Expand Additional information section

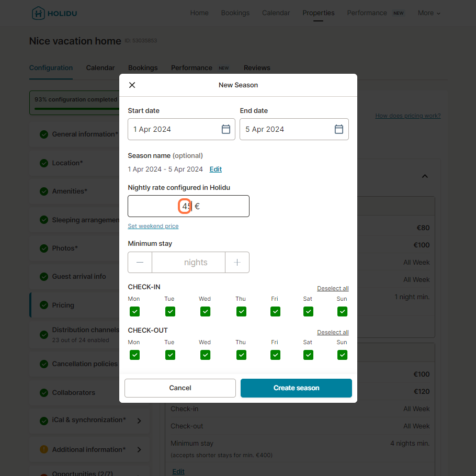[x=139, y=449]
